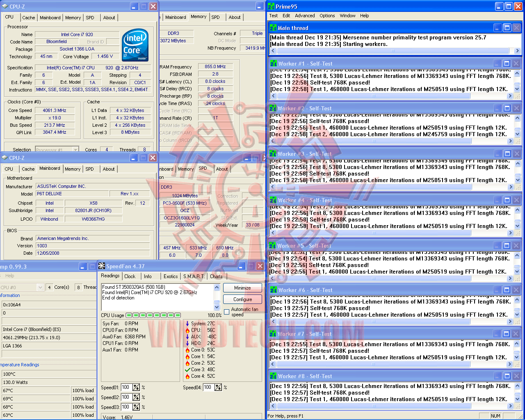Click the scroll-left arrow of Worker #3 log
Screen dimensions: 525x420
coord(273,187)
